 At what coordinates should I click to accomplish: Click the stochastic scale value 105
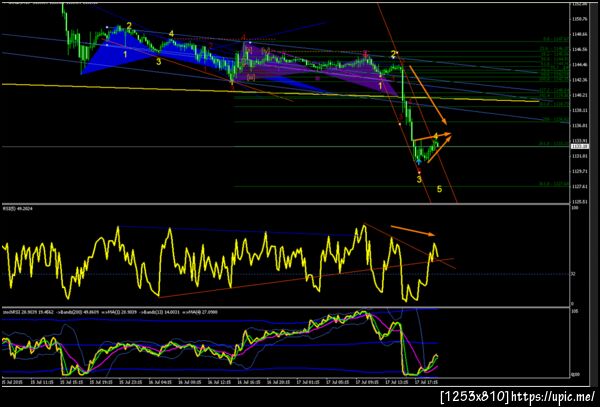(574, 312)
